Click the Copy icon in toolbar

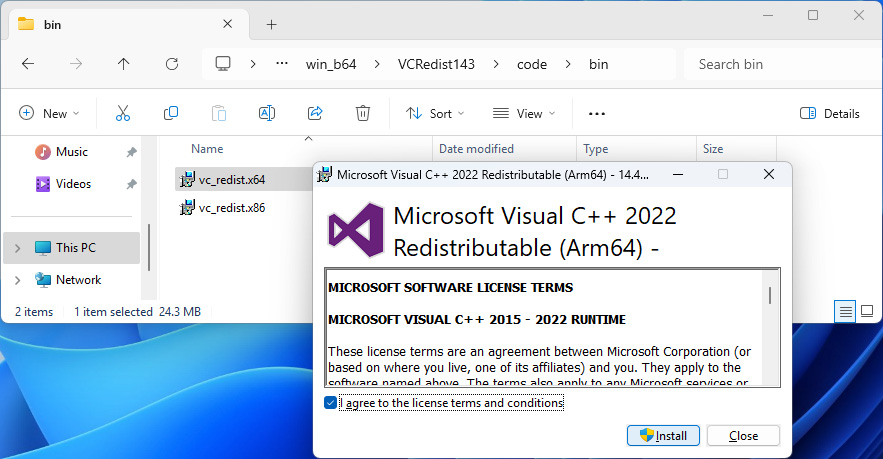171,114
